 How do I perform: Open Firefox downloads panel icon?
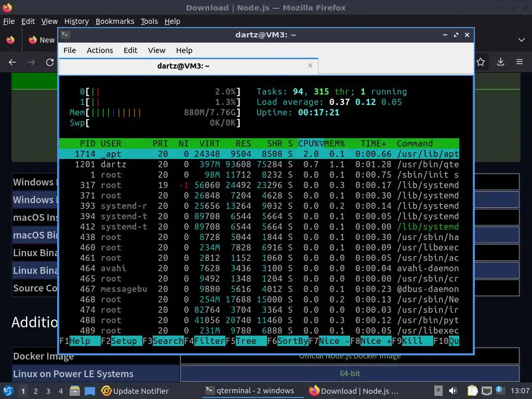tap(500, 62)
